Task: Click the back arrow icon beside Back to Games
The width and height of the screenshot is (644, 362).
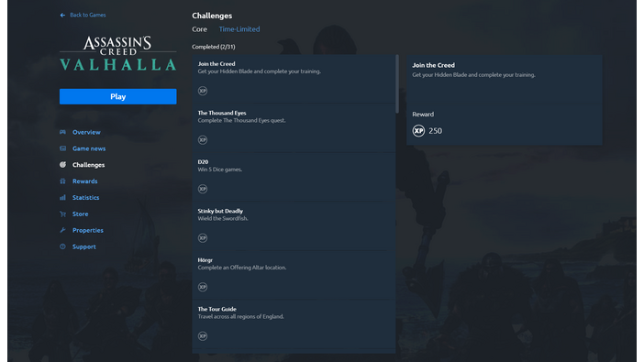Action: (x=62, y=16)
